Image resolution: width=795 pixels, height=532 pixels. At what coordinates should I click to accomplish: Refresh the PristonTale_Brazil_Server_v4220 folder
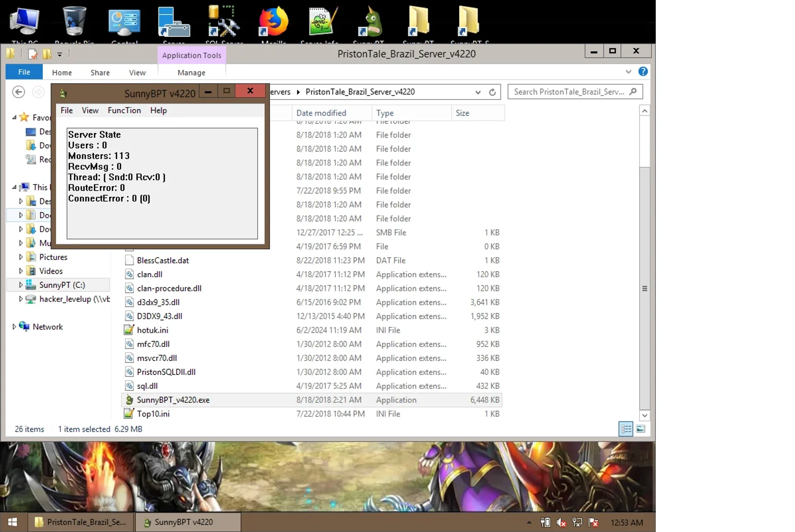click(x=492, y=92)
